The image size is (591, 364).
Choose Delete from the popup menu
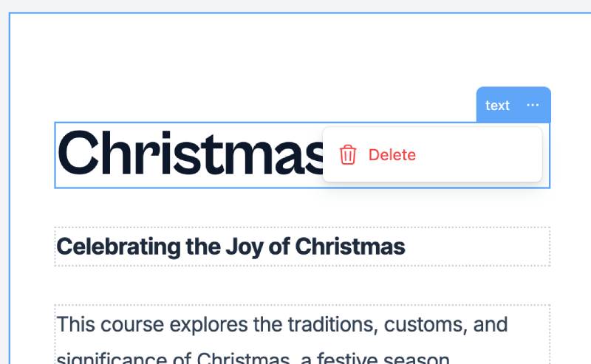[x=392, y=155]
